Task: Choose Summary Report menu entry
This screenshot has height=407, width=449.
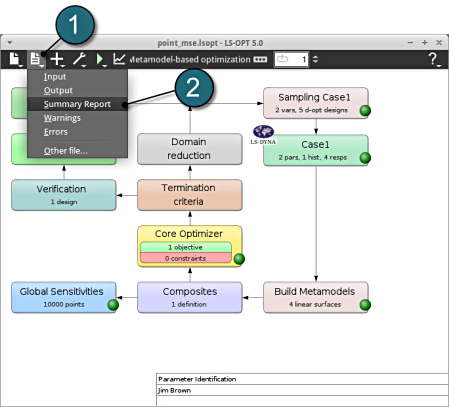Action: pyautogui.click(x=77, y=104)
